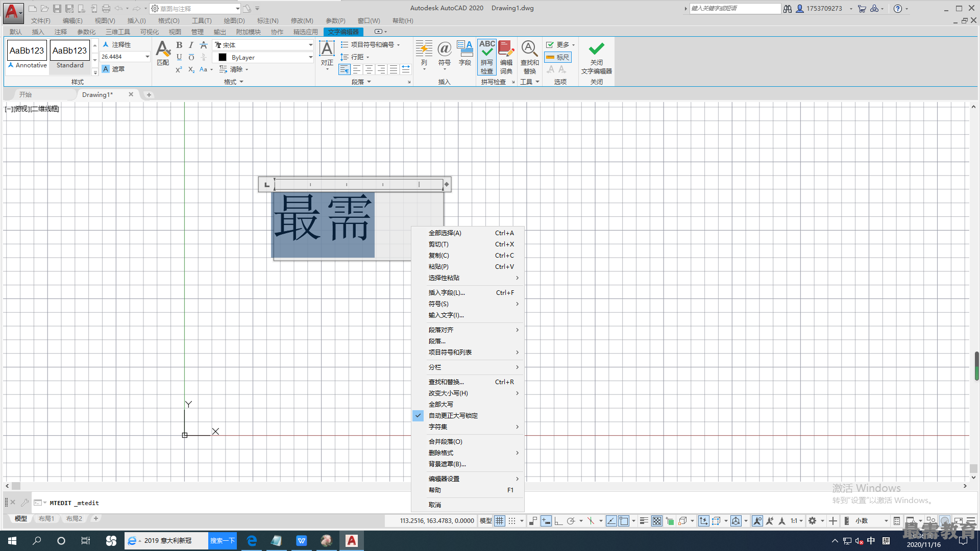980x551 pixels.
Task: Apply subscript to selected text
Action: coord(191,69)
